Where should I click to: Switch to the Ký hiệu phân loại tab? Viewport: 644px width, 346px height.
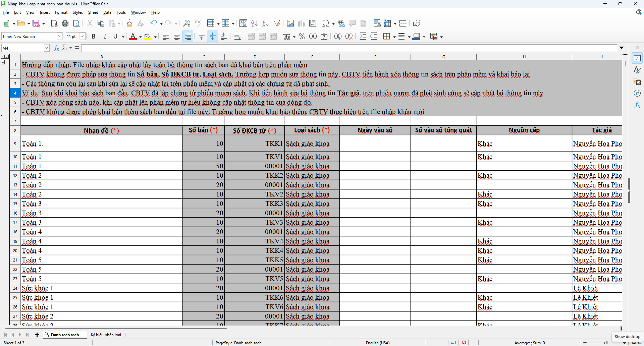106,335
